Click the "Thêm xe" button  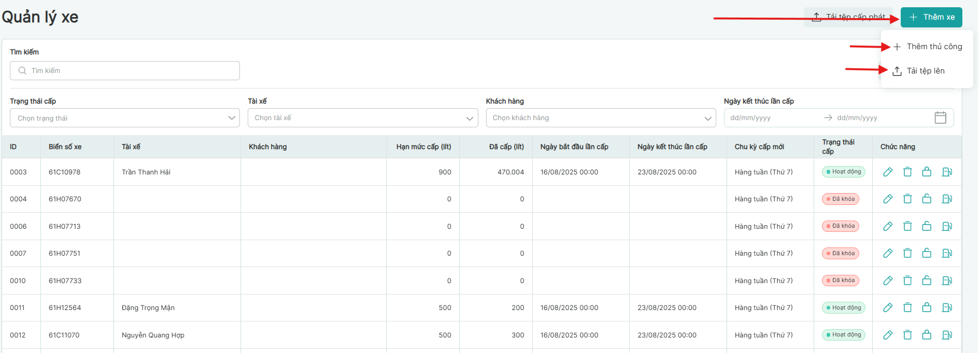pyautogui.click(x=931, y=17)
